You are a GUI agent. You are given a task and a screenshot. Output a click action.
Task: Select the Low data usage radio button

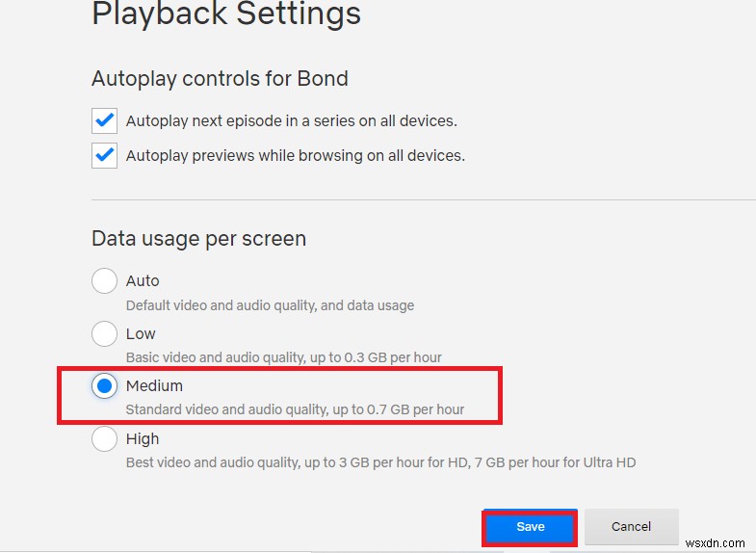pyautogui.click(x=104, y=334)
